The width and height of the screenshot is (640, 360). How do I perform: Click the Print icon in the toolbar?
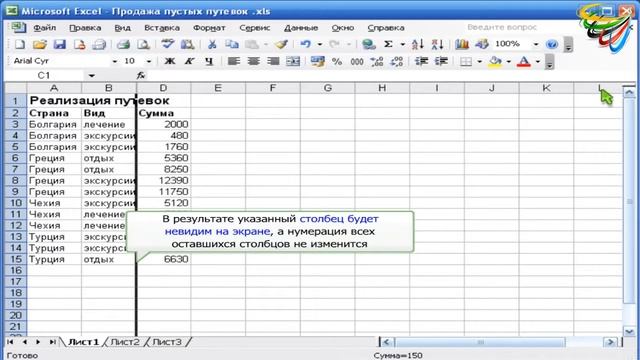pos(123,44)
